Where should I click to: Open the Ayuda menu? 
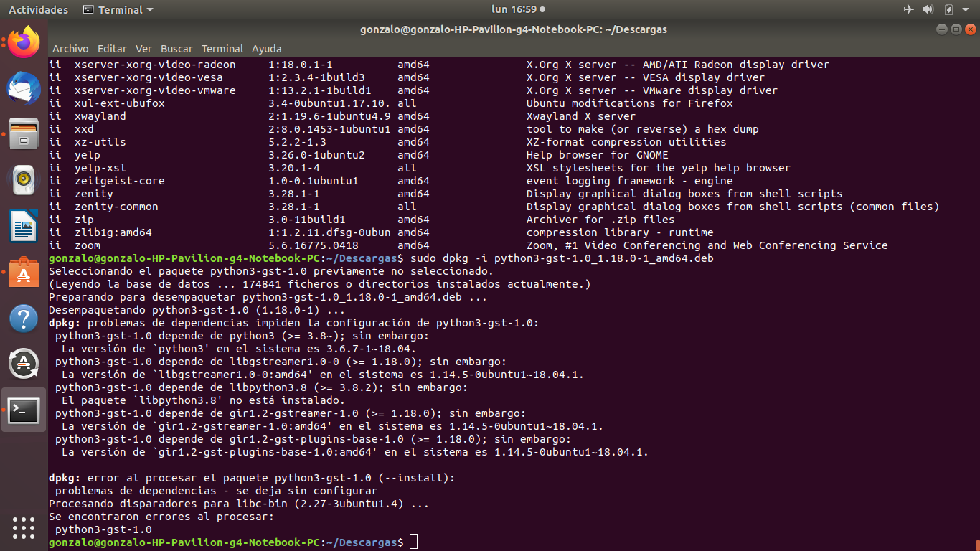click(x=266, y=49)
